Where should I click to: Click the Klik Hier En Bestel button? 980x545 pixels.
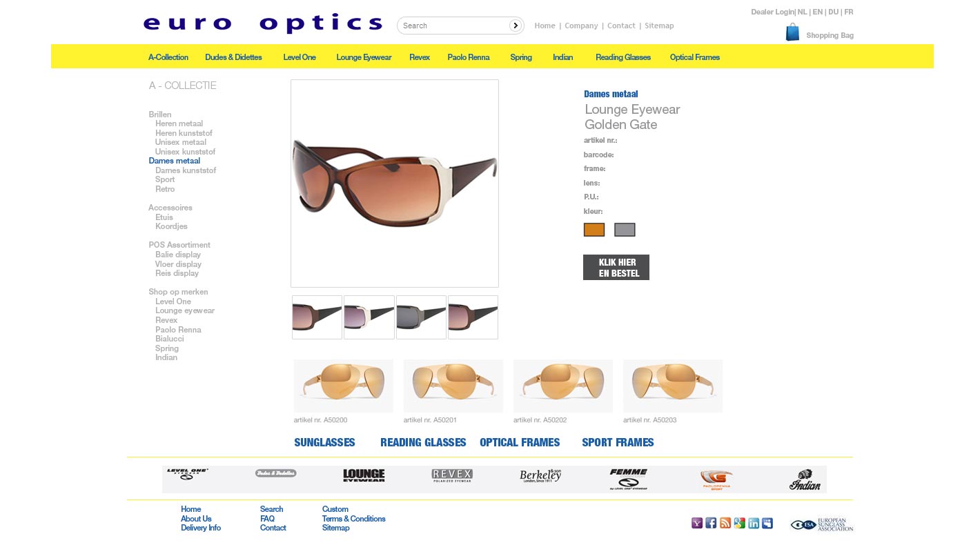click(616, 268)
